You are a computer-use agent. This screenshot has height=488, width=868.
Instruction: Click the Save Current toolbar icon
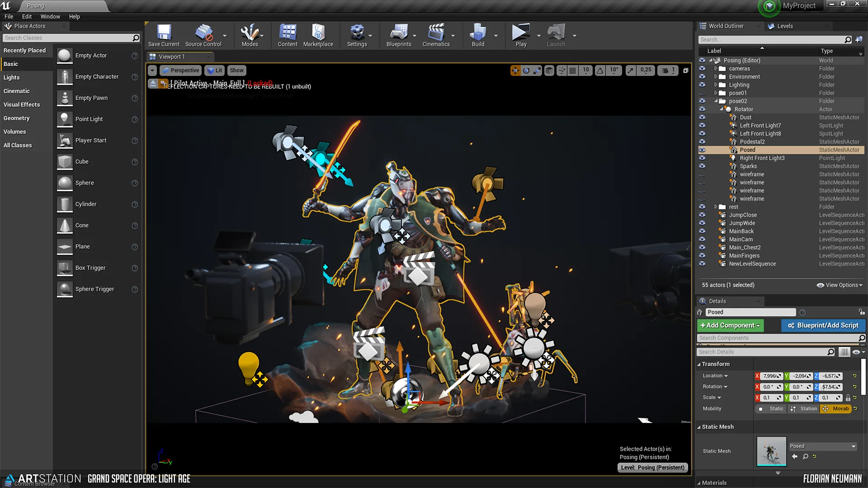tap(164, 35)
